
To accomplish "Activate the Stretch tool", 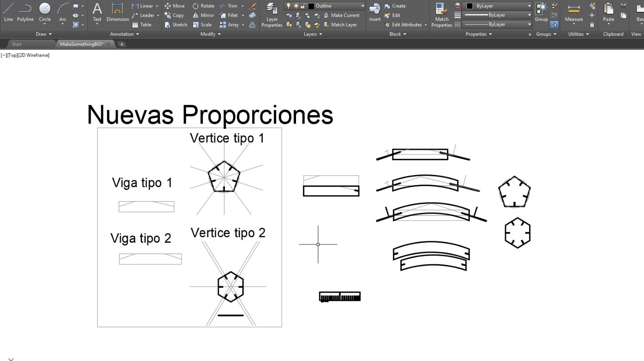I will (176, 25).
